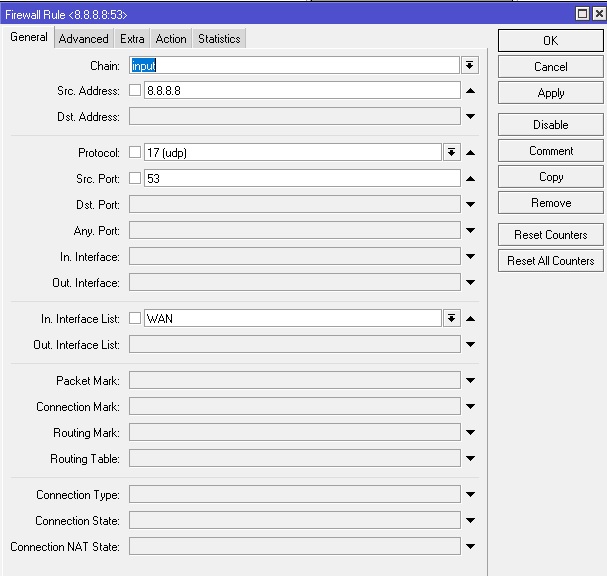Click Reset All Counters
Image resolution: width=607 pixels, height=576 pixels.
[x=550, y=261]
